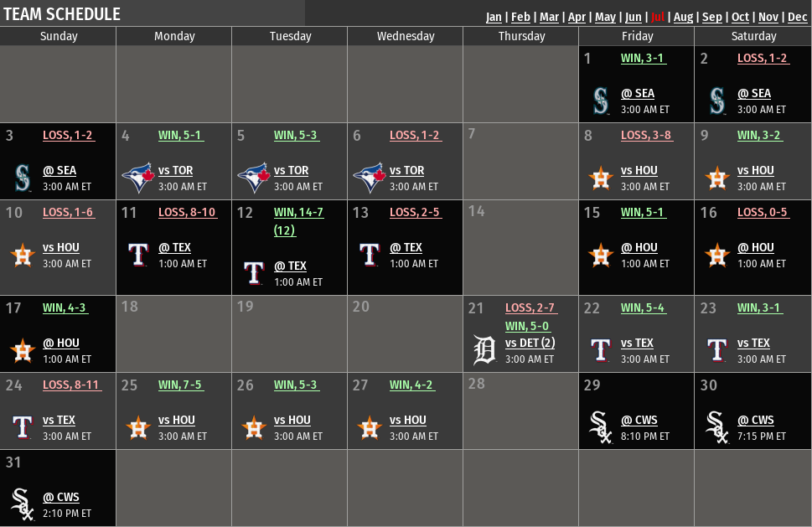Open the LOSS, 8-10 result on July 11
This screenshot has height=527, width=812.
click(188, 212)
